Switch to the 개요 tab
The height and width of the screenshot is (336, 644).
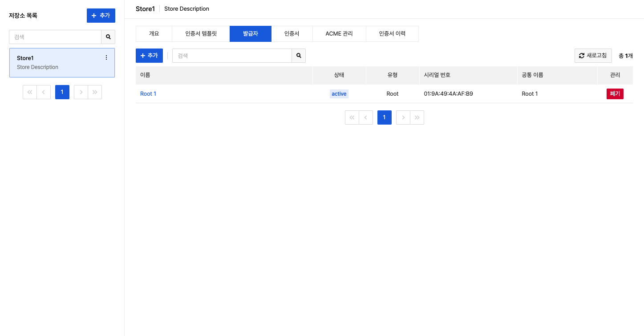tap(154, 33)
